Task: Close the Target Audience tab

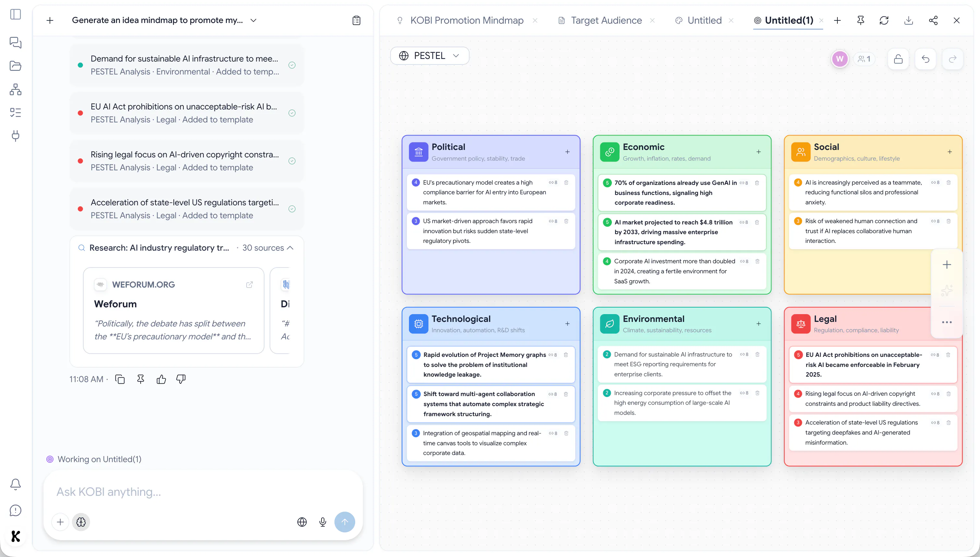Action: [652, 20]
